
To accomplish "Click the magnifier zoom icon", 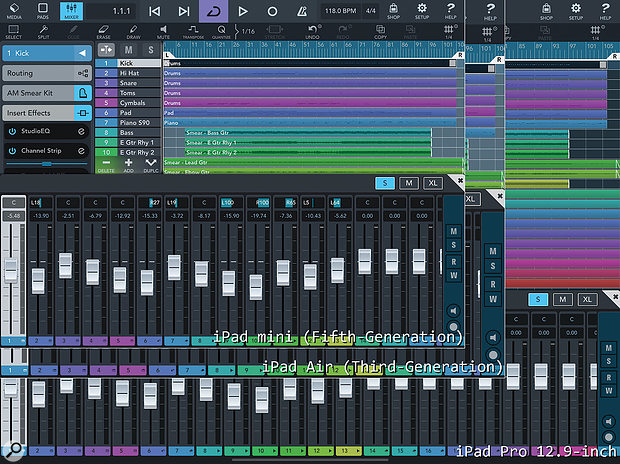I will [x=14, y=449].
